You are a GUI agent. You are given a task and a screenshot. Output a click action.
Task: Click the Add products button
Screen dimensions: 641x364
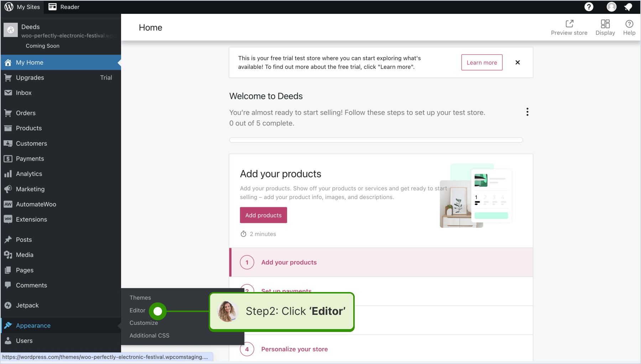pyautogui.click(x=264, y=215)
